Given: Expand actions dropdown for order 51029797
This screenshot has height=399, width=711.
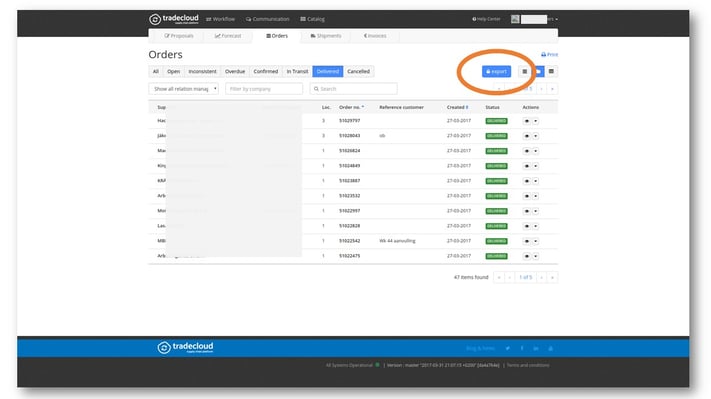Looking at the screenshot, I should (x=536, y=121).
